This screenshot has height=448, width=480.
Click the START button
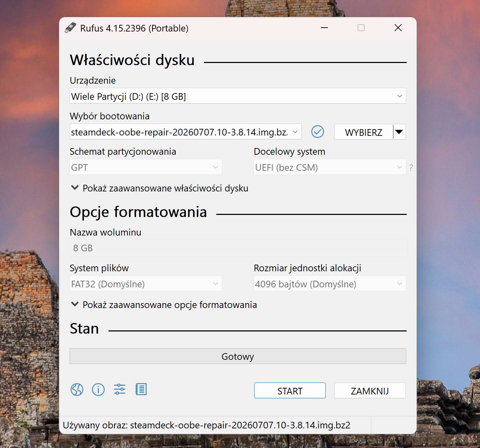(x=290, y=391)
